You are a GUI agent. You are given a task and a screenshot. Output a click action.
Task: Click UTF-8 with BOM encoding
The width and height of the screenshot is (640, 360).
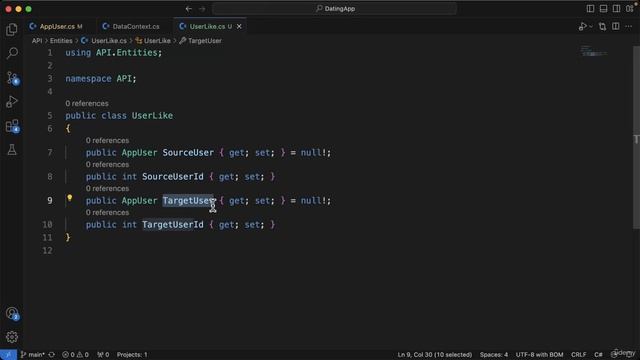(539, 355)
